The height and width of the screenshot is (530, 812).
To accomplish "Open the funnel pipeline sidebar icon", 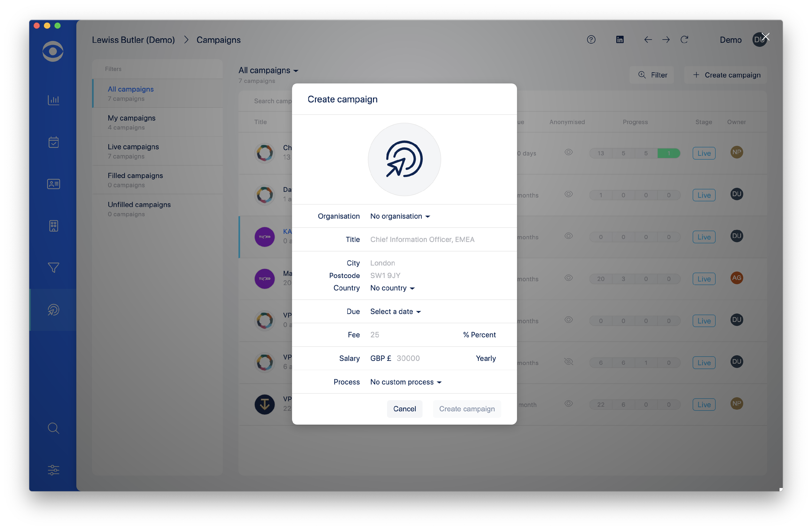I will tap(53, 267).
